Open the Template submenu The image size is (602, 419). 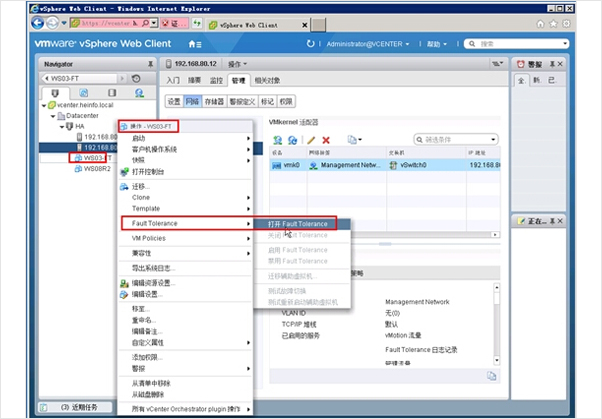pyautogui.click(x=186, y=209)
